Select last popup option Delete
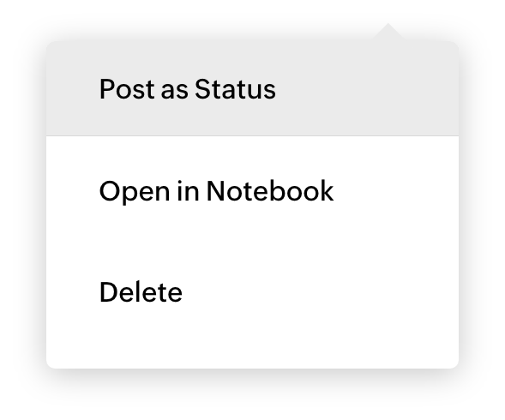The height and width of the screenshot is (420, 505). pyautogui.click(x=252, y=292)
